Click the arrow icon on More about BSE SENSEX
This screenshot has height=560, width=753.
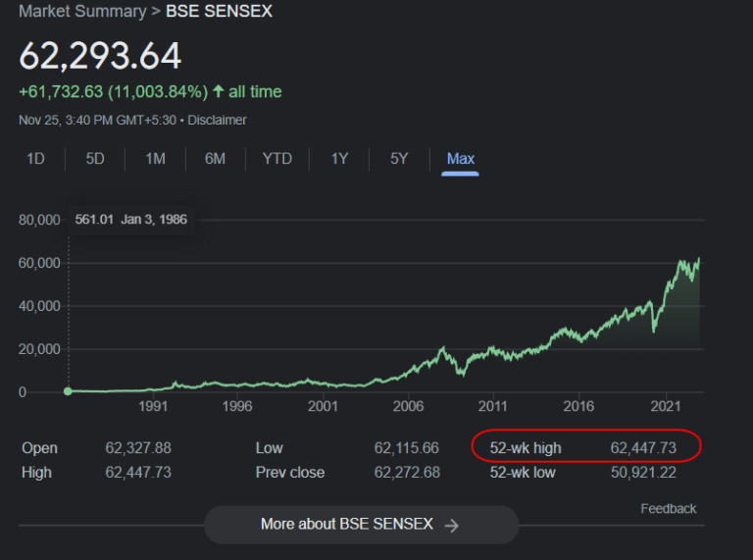pyautogui.click(x=451, y=525)
